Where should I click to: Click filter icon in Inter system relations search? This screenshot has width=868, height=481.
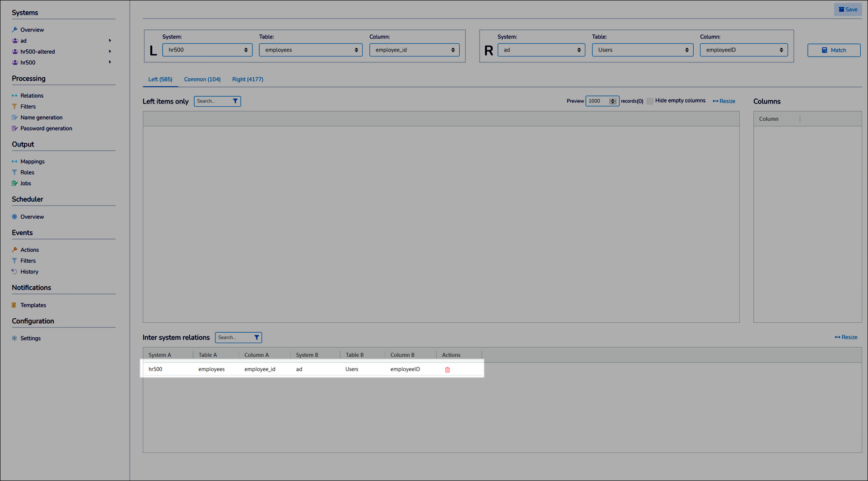point(256,338)
